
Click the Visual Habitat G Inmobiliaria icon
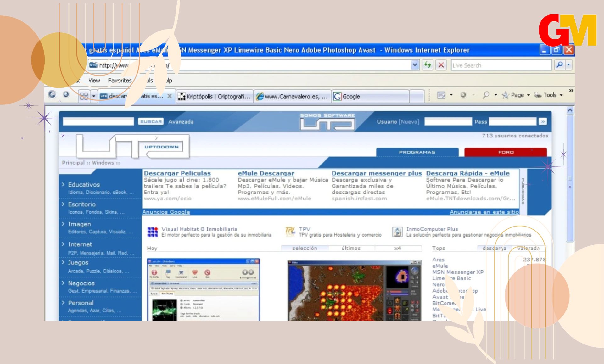point(153,232)
